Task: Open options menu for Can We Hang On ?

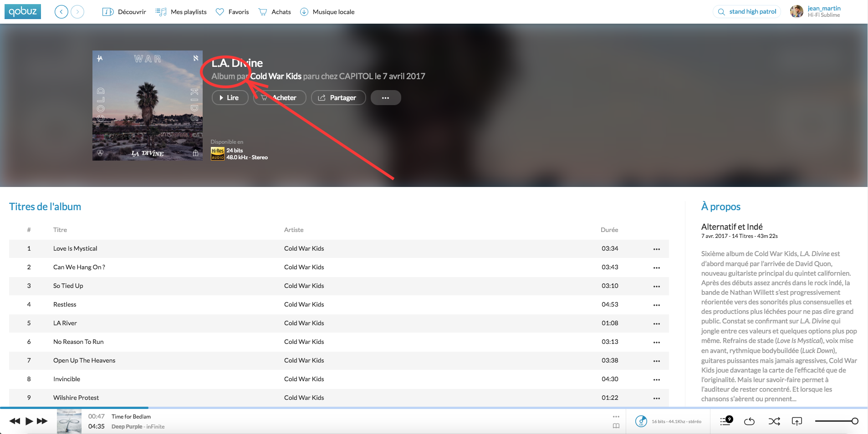Action: pos(657,267)
